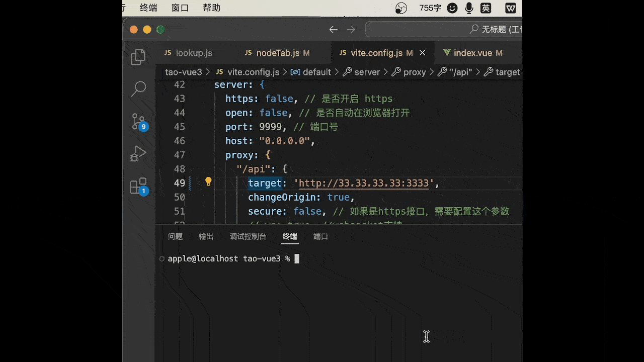Click "/api" in the breadcrumb
Viewport: 644px width, 362px height.
[460, 72]
